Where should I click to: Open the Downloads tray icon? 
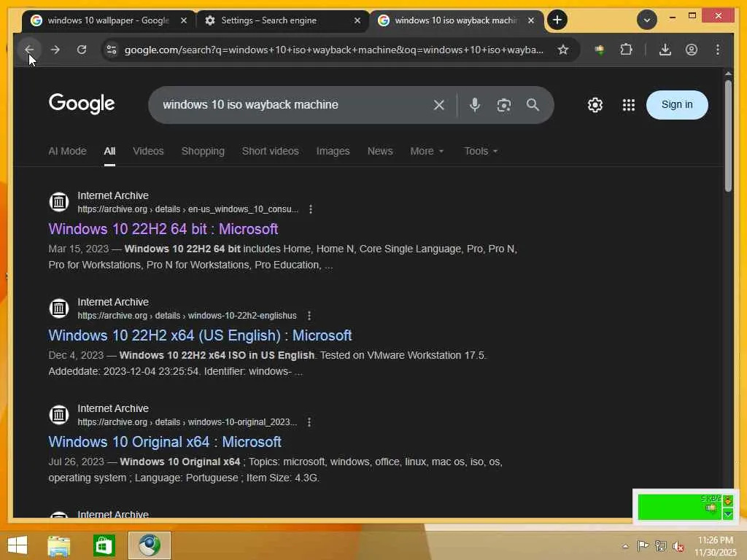click(x=665, y=50)
